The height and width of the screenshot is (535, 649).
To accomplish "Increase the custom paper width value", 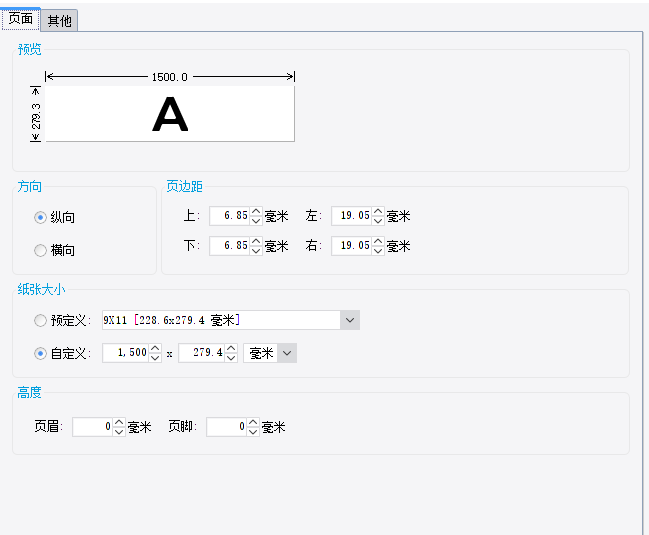I will point(155,348).
